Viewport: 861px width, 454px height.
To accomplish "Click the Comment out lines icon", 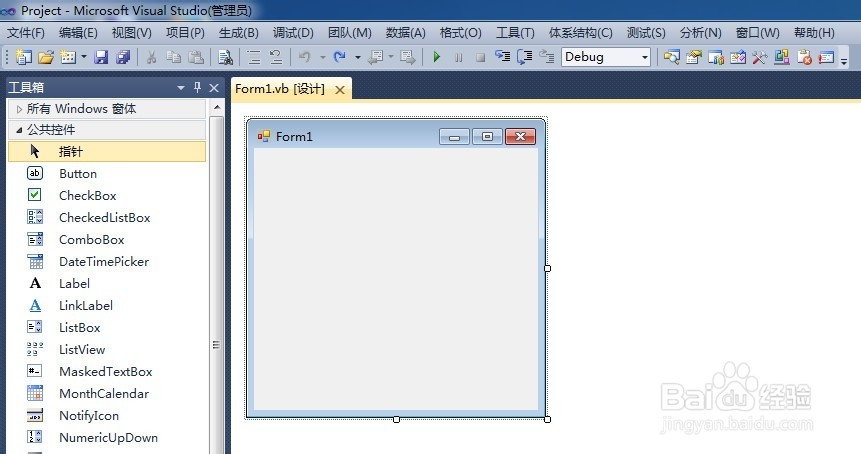I will click(x=254, y=57).
